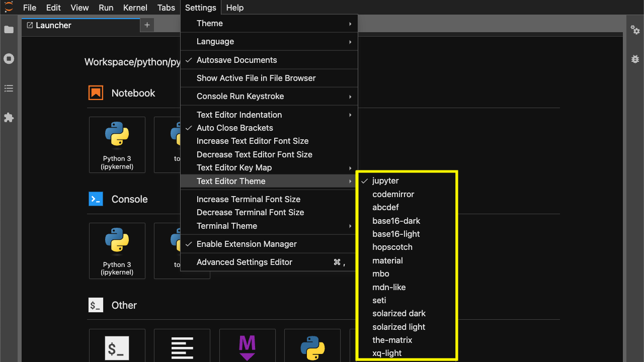The height and width of the screenshot is (362, 644).
Task: Click Decrease Text Editor Font Size
Action: (x=269, y=154)
